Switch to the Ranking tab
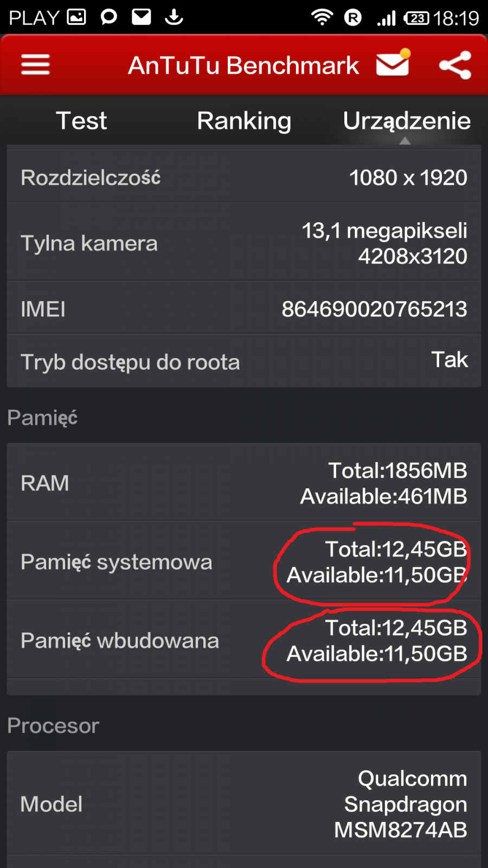The height and width of the screenshot is (868, 488). (244, 120)
